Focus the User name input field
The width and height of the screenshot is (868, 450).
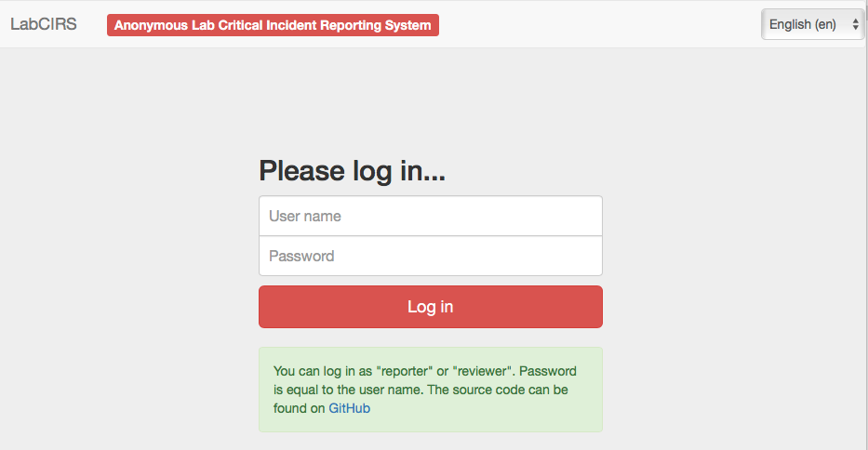(x=430, y=216)
